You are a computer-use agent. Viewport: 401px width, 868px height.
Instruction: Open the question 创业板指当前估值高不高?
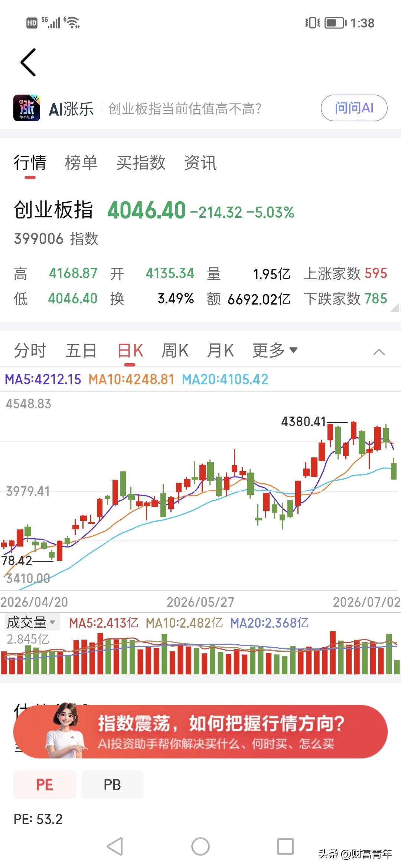[x=185, y=109]
